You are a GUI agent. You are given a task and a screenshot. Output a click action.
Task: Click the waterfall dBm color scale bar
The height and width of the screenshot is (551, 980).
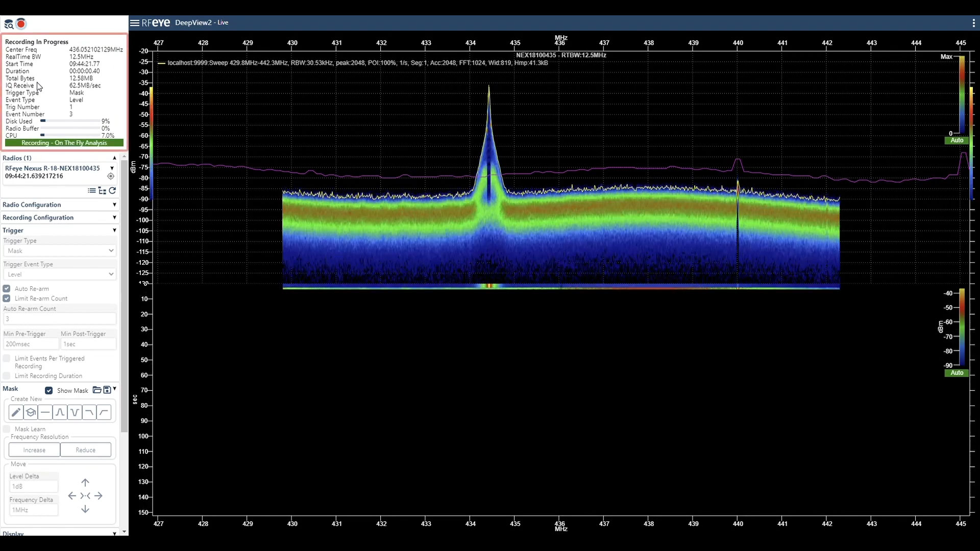pyautogui.click(x=962, y=328)
